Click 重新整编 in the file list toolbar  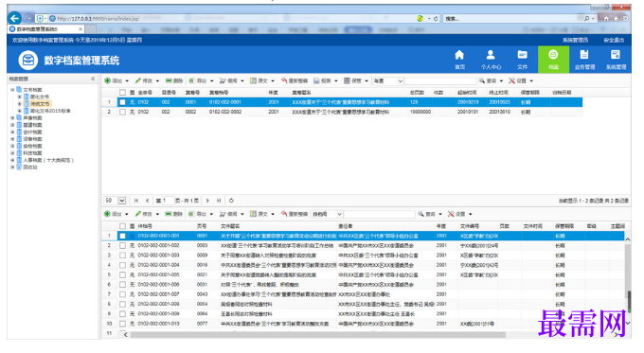(x=295, y=214)
